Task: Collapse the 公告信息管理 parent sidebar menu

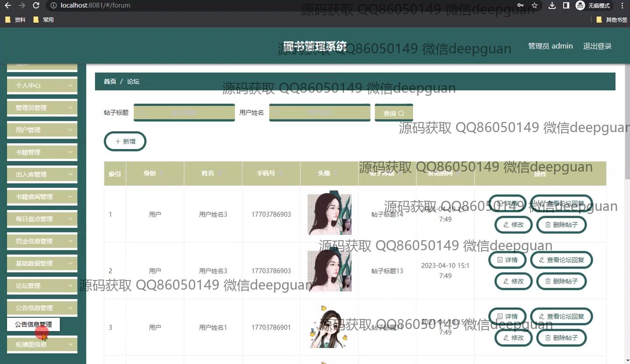Action: click(42, 308)
